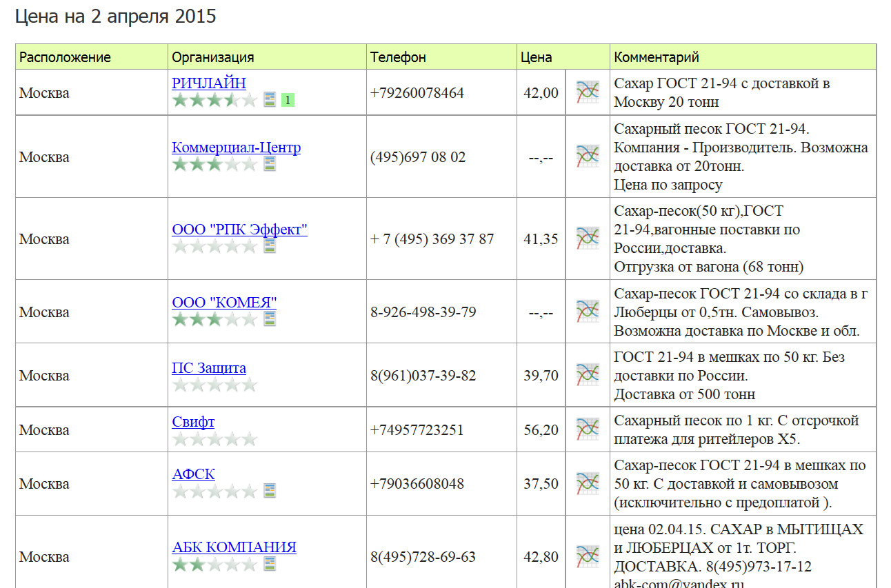Select phone number 8-926-498-39-79
This screenshot has height=588, width=891.
point(423,312)
